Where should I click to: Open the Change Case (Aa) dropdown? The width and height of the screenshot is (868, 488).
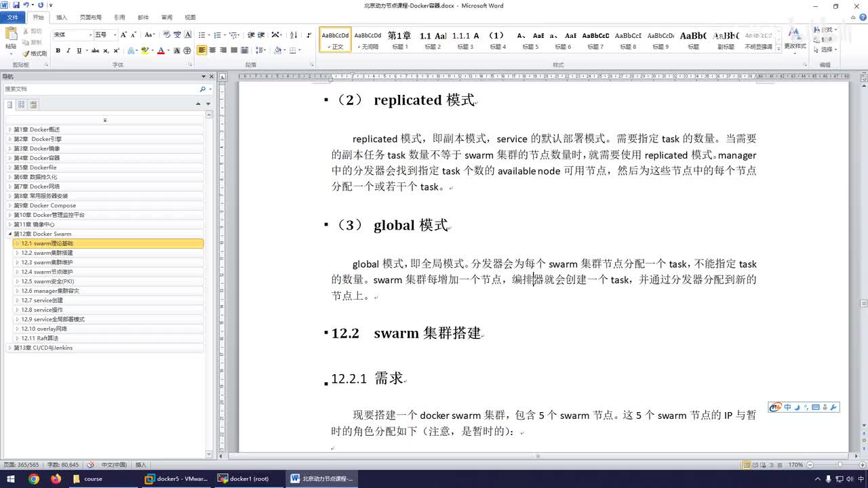click(x=149, y=35)
